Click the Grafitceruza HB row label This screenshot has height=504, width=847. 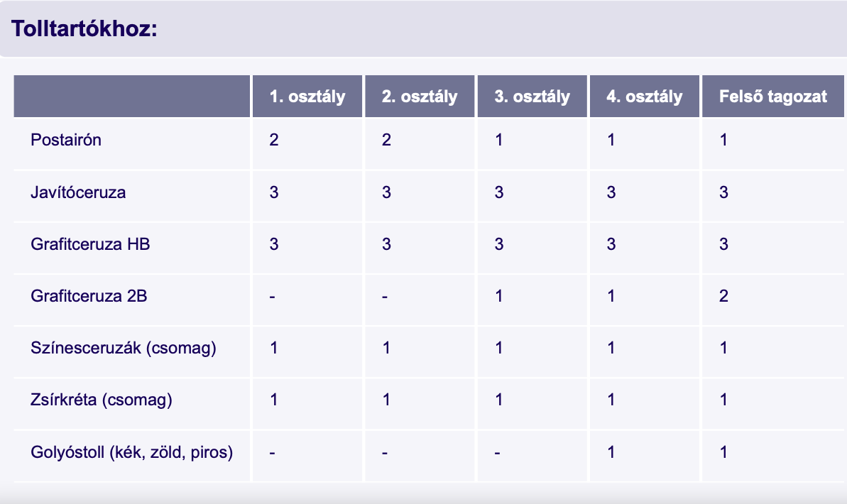[x=90, y=244]
